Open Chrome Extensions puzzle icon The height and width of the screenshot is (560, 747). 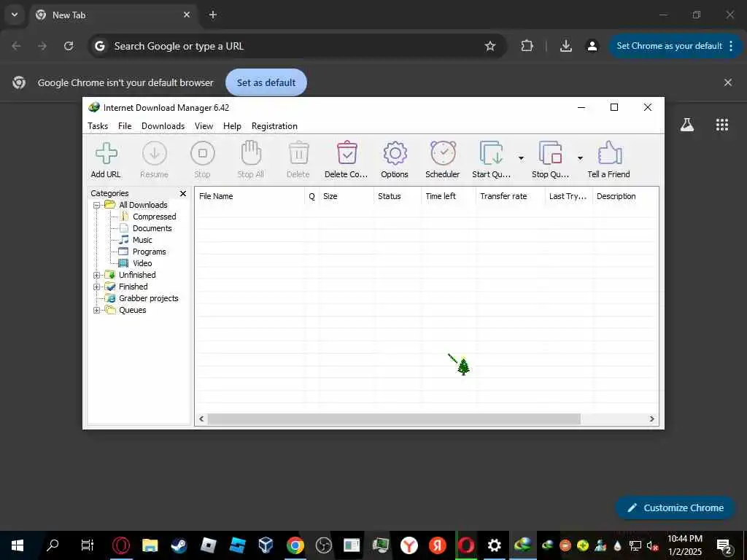[527, 46]
